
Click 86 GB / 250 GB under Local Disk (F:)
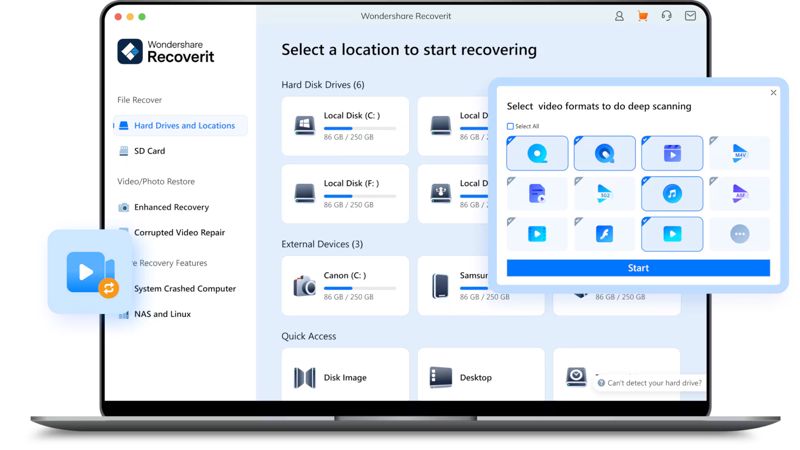click(348, 205)
